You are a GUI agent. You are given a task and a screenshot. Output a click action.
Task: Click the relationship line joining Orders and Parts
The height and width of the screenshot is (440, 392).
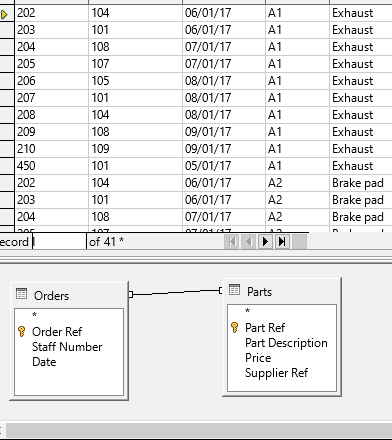(176, 292)
